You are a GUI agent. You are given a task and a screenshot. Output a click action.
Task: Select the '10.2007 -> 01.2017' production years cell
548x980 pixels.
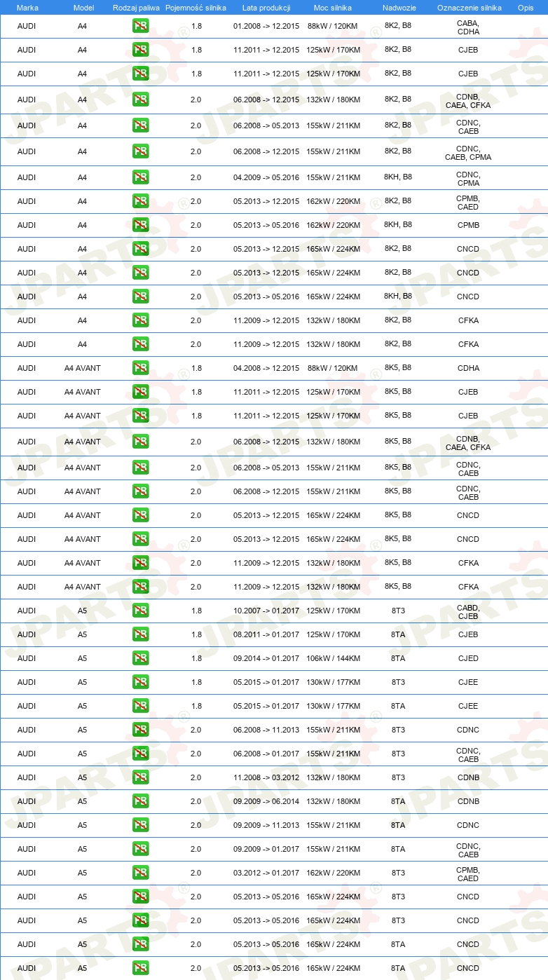266,611
